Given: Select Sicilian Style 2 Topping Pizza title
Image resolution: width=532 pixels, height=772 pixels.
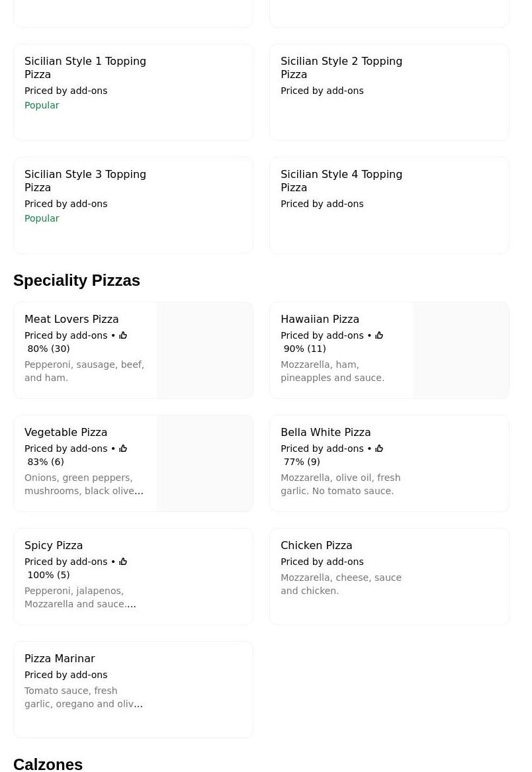Looking at the screenshot, I should 341,67.
